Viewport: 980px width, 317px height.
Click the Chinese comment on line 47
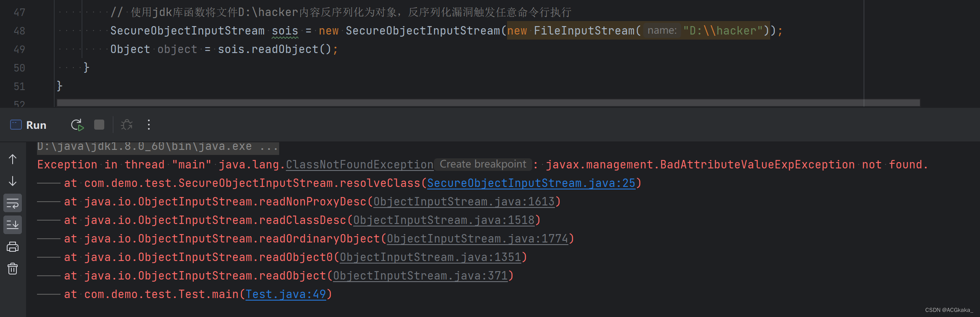341,12
